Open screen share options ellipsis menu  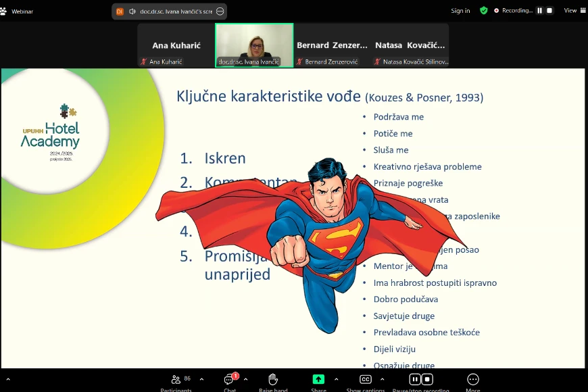point(220,11)
